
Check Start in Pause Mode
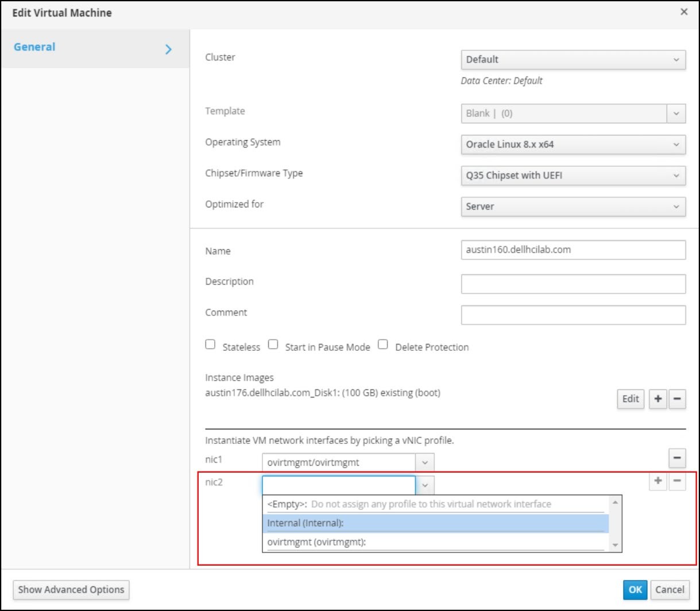tap(273, 343)
